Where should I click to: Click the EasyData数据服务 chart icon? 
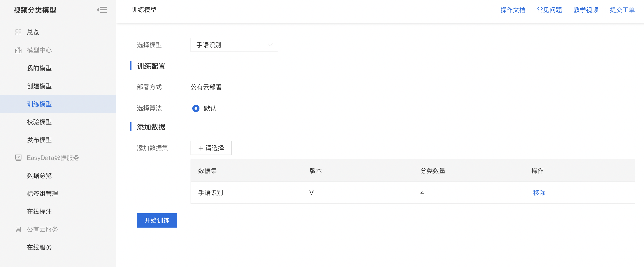[x=18, y=157]
